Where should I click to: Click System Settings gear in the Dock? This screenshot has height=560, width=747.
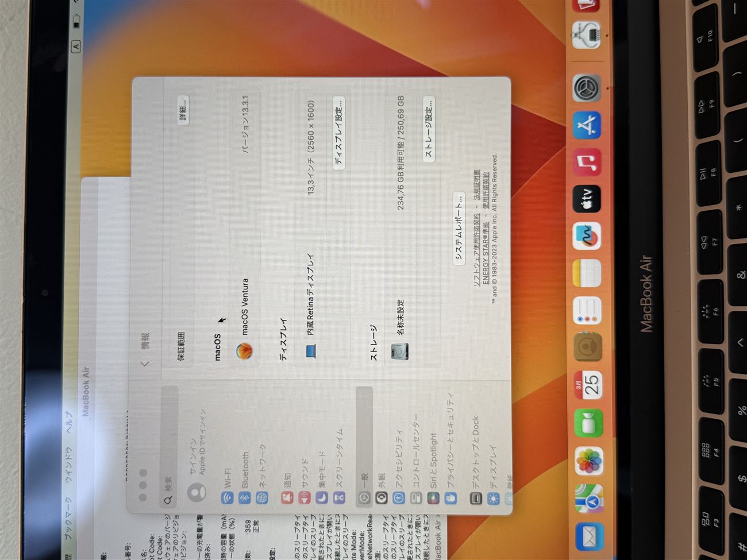[x=587, y=88]
